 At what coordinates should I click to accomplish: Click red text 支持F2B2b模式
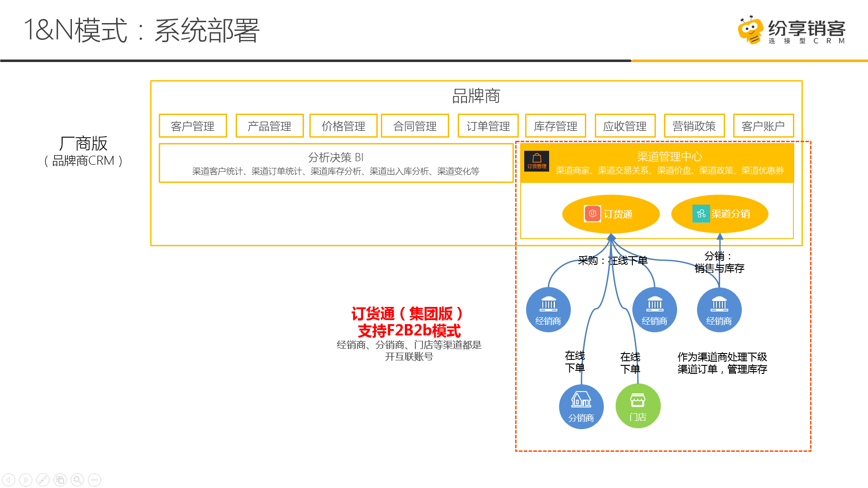pyautogui.click(x=409, y=330)
